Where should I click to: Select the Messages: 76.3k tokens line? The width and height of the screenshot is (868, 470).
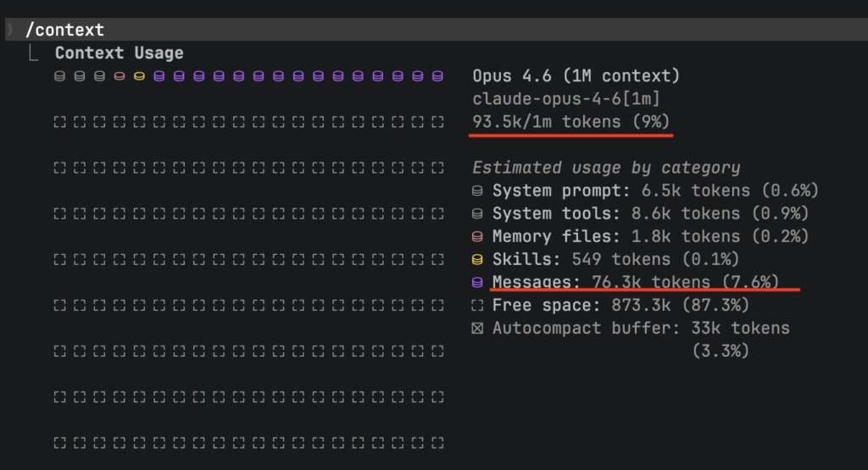[635, 282]
